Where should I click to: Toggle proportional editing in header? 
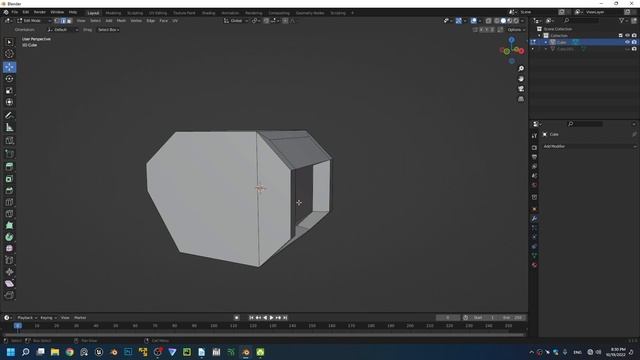pos(285,20)
